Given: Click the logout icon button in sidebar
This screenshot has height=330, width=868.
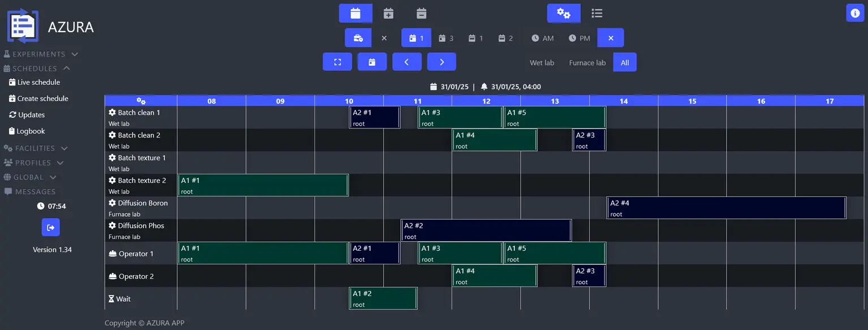Looking at the screenshot, I should [x=50, y=228].
